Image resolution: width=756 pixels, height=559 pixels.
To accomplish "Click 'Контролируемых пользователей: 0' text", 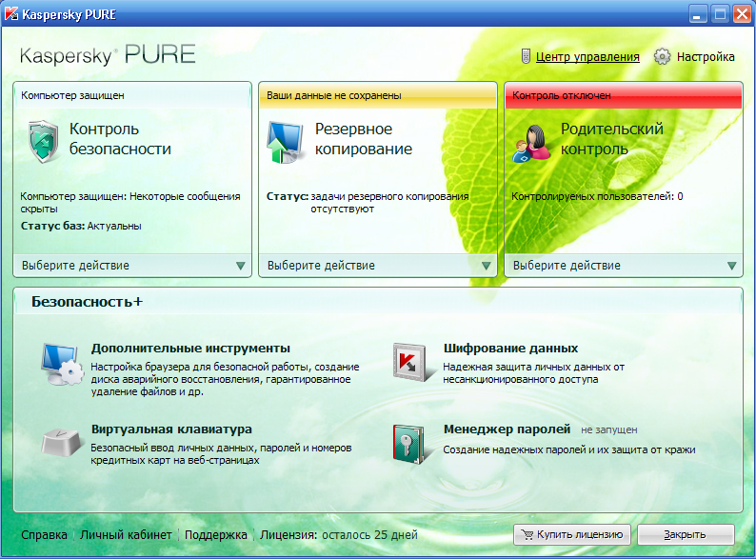I will 597,196.
